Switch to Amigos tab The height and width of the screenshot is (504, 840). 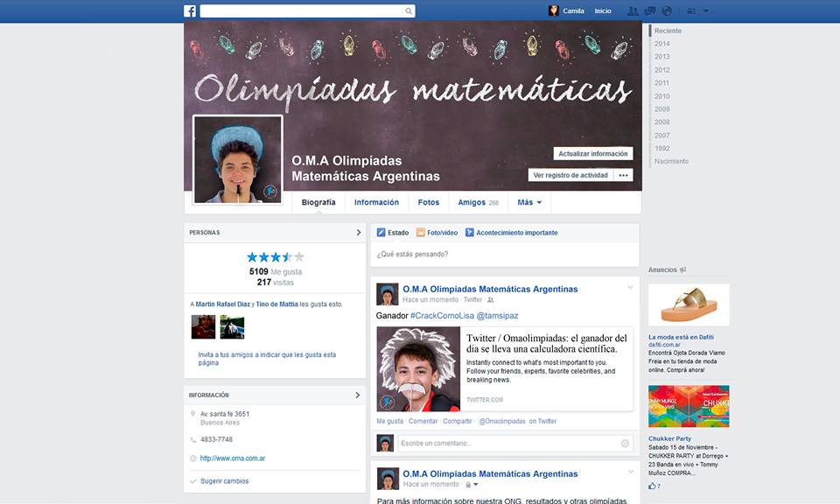click(x=478, y=202)
